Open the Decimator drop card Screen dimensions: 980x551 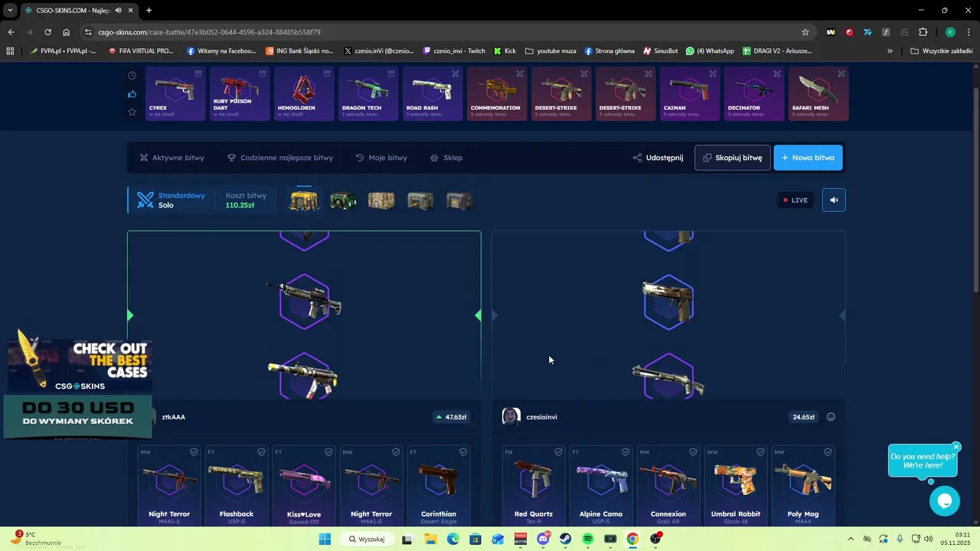click(754, 93)
